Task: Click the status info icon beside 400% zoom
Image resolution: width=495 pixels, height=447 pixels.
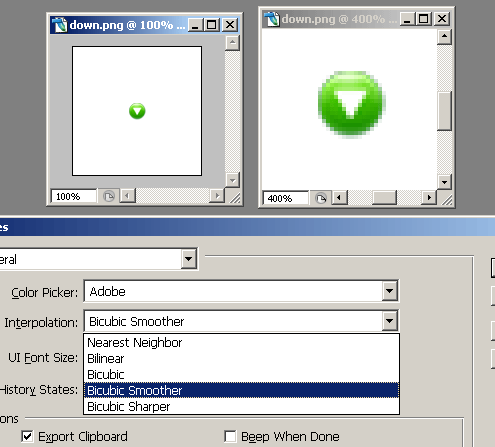Action: point(321,198)
